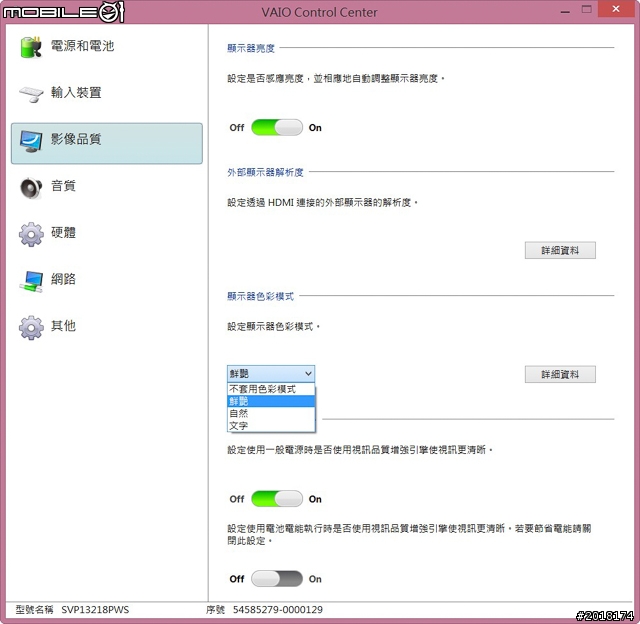Screen dimensions: 640x624
Task: Open the 網路 category
Action: pos(107,281)
